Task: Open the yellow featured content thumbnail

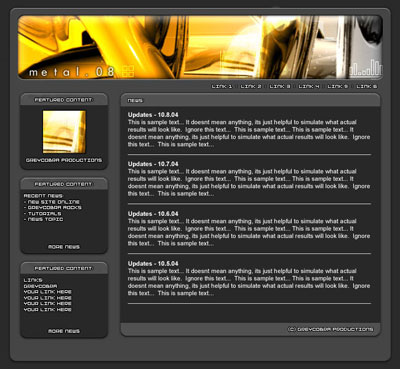Action: click(x=64, y=132)
